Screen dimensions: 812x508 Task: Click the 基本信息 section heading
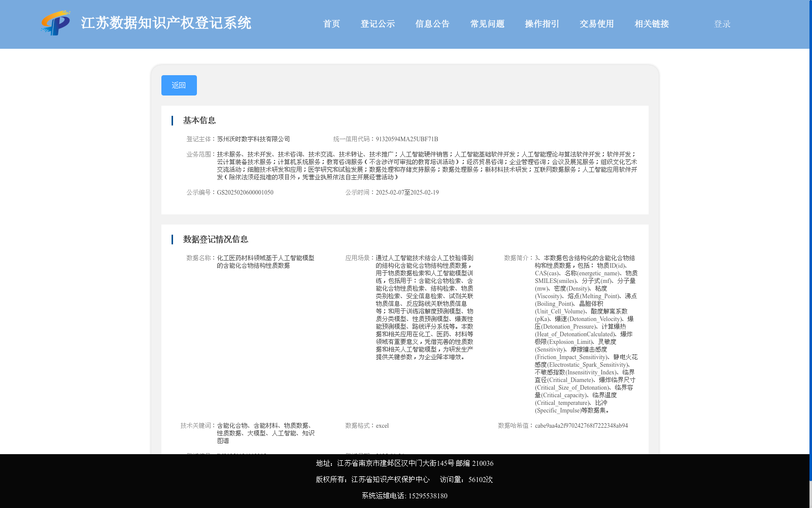[x=199, y=120]
